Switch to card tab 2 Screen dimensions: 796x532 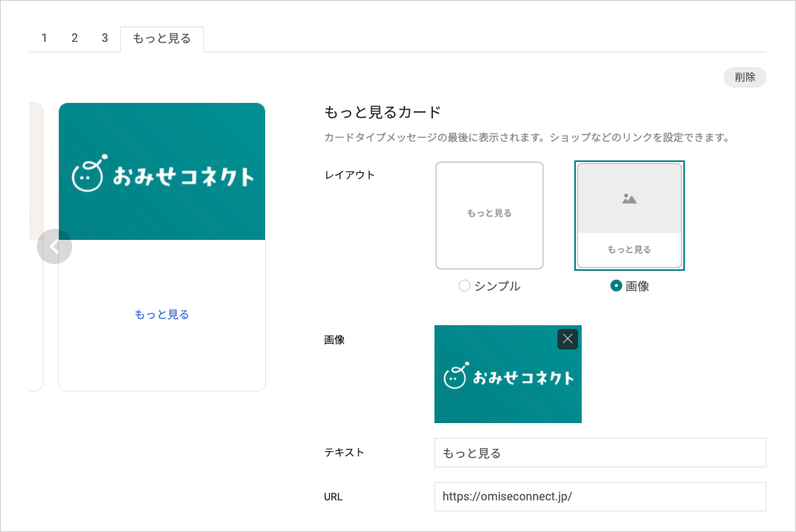click(74, 38)
